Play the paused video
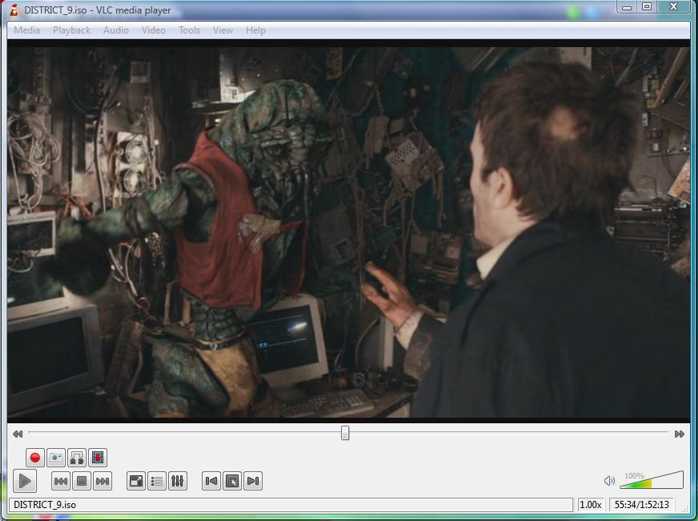The height and width of the screenshot is (521, 698). pyautogui.click(x=25, y=481)
